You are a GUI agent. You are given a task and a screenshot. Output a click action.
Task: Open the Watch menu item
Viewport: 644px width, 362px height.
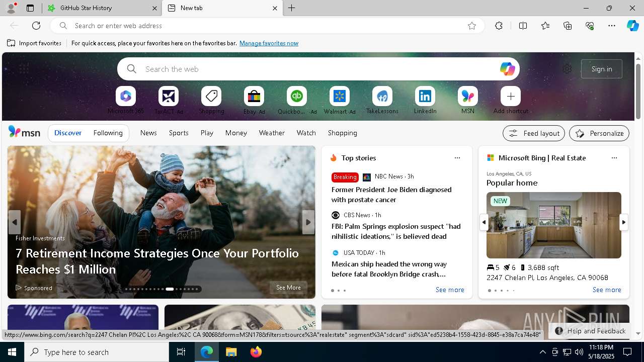pyautogui.click(x=306, y=133)
